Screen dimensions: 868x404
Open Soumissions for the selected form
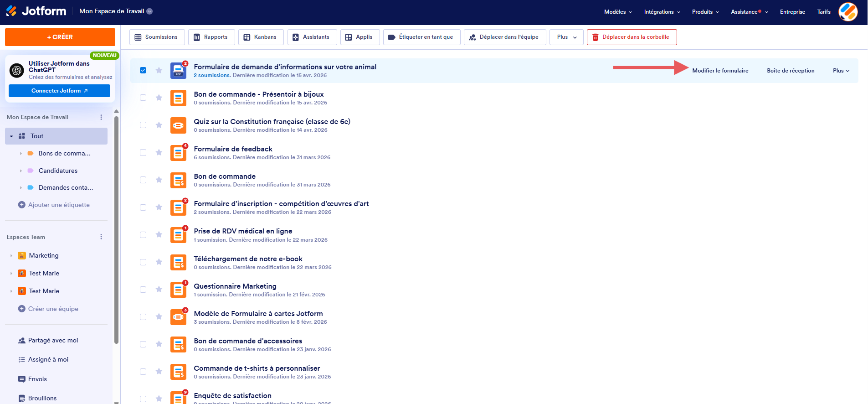click(x=157, y=37)
